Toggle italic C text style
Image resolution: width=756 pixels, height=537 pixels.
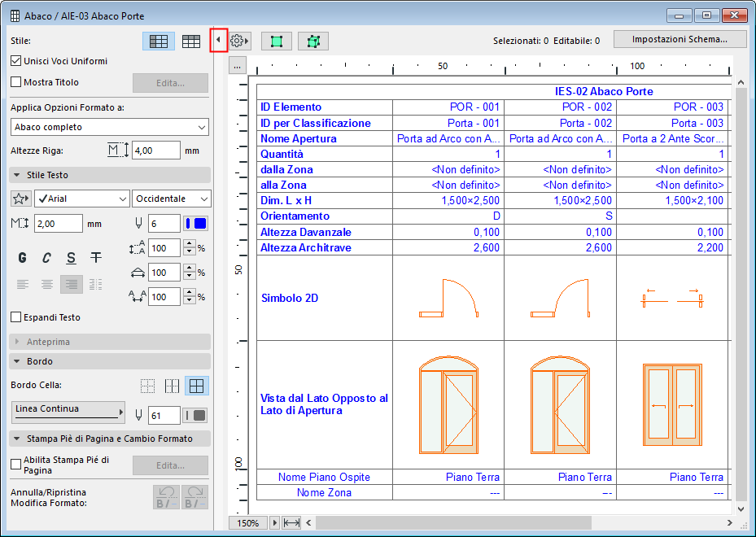click(46, 258)
